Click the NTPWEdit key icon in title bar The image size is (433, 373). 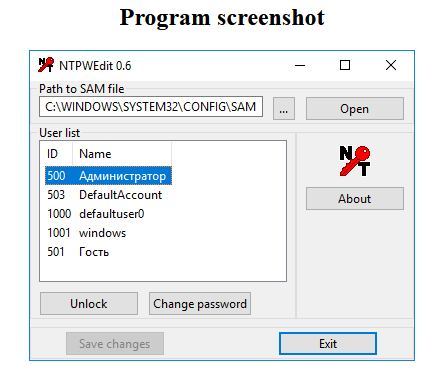pos(46,65)
